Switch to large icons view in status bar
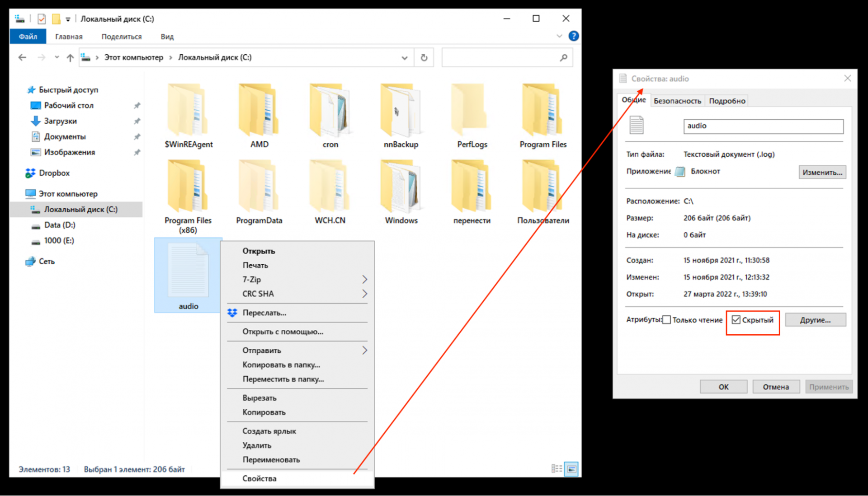Image resolution: width=868 pixels, height=496 pixels. tap(571, 469)
